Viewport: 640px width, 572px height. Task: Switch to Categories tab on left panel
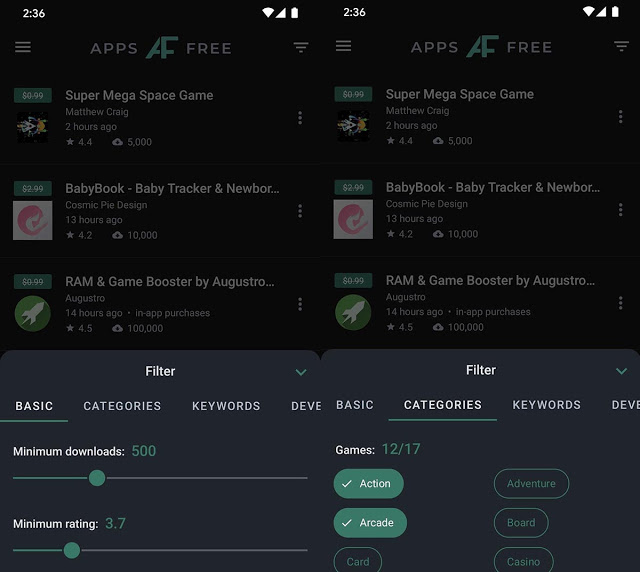tap(122, 406)
